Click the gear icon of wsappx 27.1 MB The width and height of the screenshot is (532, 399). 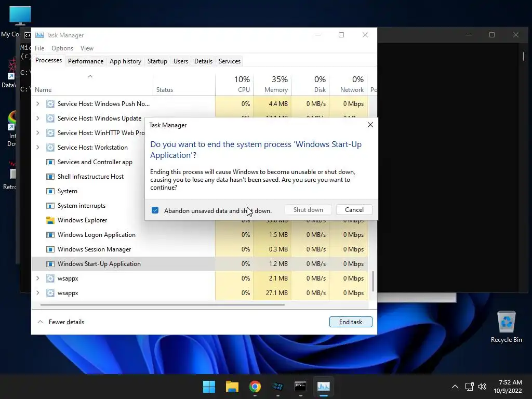[50, 293]
